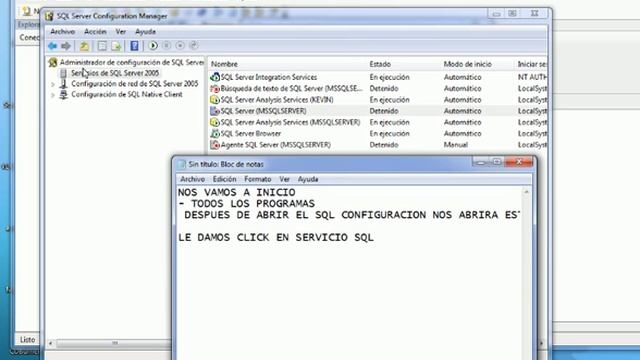Select Servicios de SQL Server 2005 node

point(115,73)
